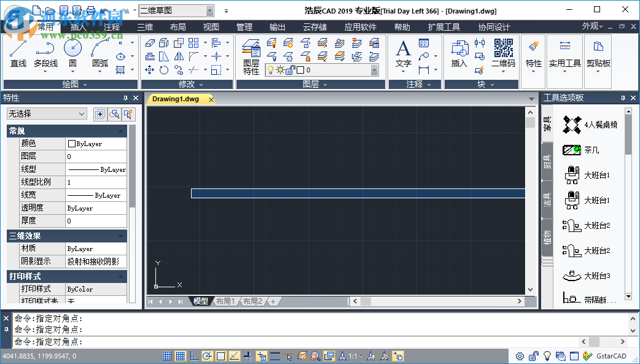Switch to the 布局1 layout tab
This screenshot has width=640, height=364.
(x=224, y=301)
